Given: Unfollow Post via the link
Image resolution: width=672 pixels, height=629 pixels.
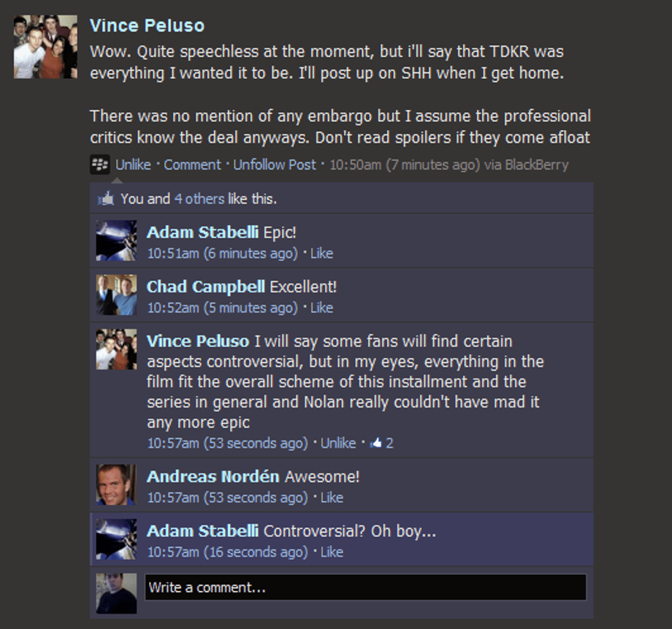Looking at the screenshot, I should [275, 165].
